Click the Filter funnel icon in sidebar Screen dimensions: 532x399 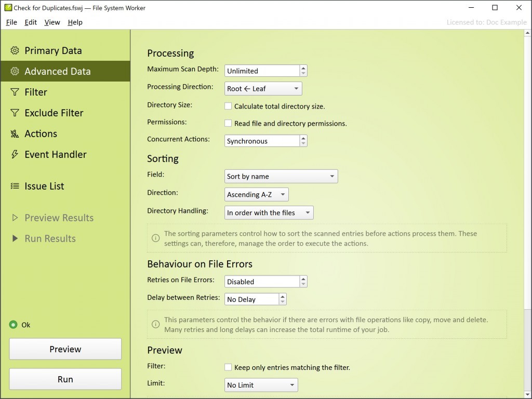(x=15, y=92)
